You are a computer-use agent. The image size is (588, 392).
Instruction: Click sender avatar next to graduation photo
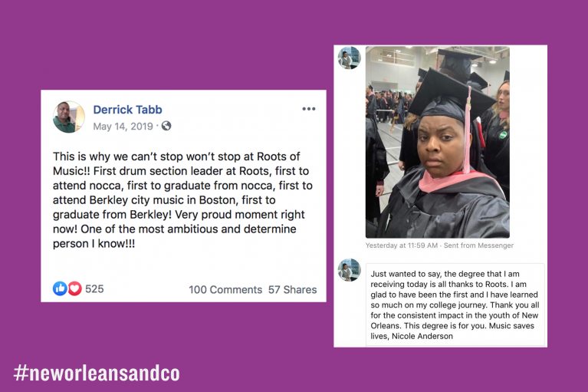tap(349, 58)
